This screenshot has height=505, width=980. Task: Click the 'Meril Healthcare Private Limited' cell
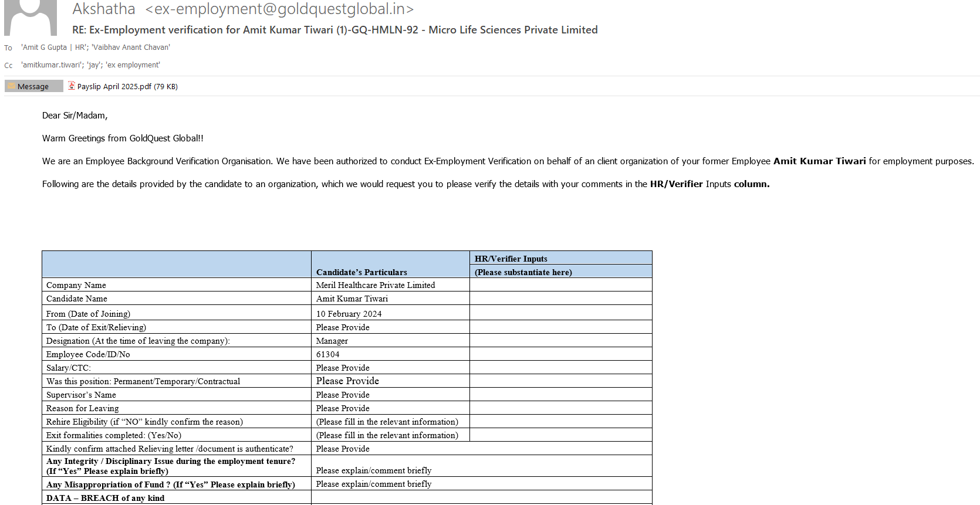[x=376, y=285]
